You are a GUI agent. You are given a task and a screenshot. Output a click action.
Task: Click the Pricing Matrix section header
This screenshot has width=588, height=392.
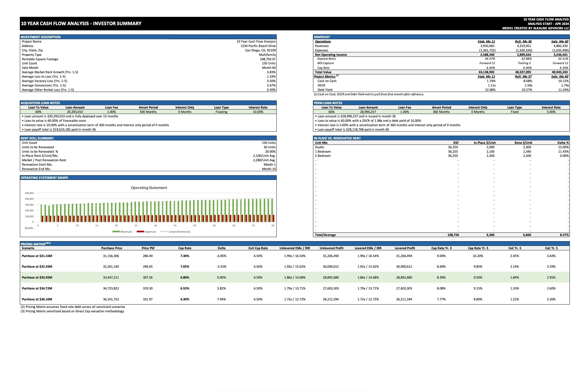(x=33, y=244)
